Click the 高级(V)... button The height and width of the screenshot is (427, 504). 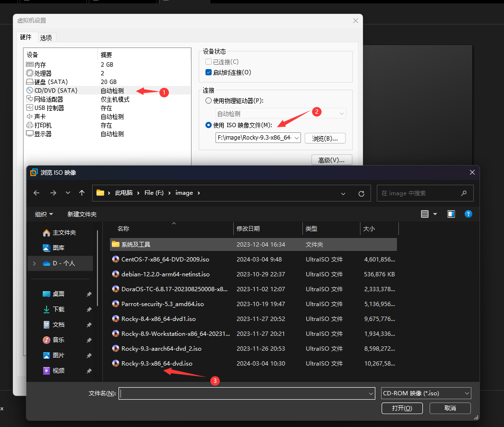click(x=332, y=160)
